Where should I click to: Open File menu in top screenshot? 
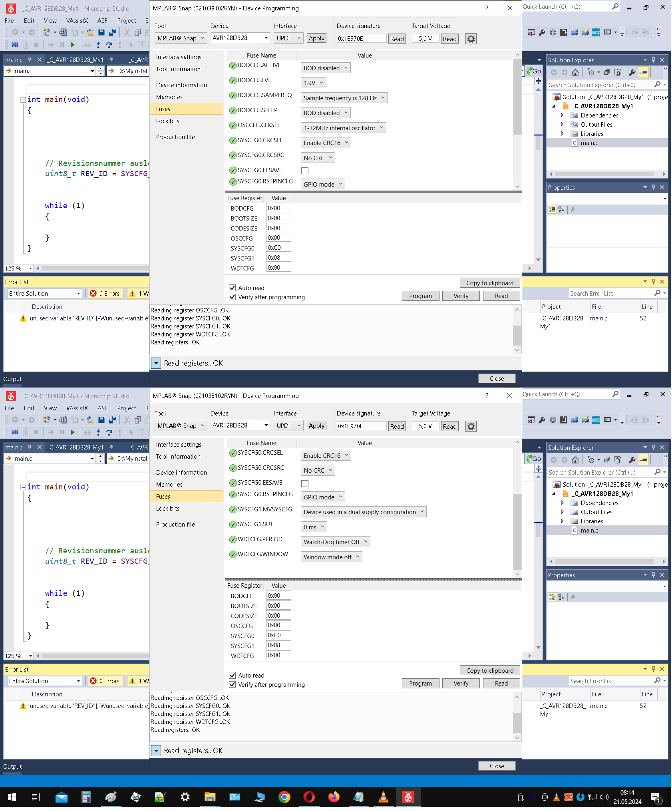click(9, 21)
